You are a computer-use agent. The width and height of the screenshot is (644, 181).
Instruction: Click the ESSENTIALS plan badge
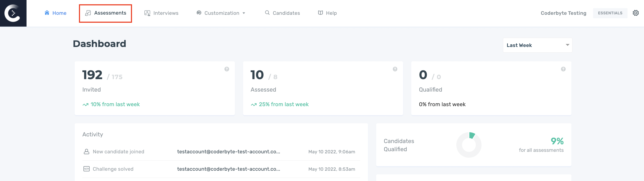pos(610,13)
